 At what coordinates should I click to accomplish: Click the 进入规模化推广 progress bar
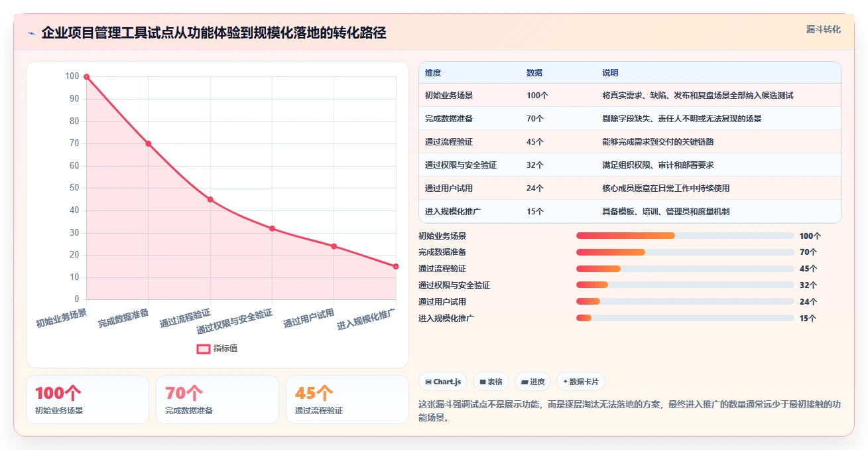pyautogui.click(x=685, y=318)
